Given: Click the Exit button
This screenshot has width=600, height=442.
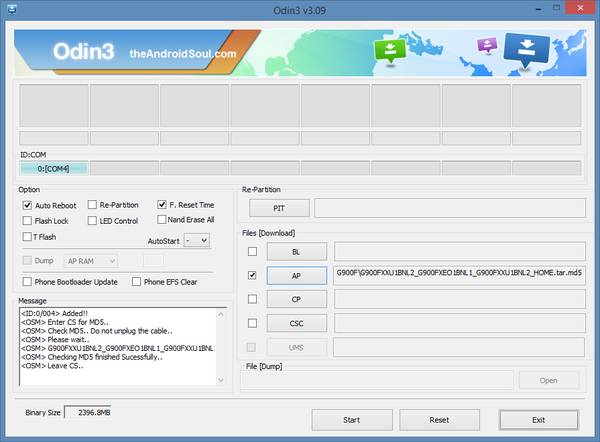Looking at the screenshot, I should point(539,420).
